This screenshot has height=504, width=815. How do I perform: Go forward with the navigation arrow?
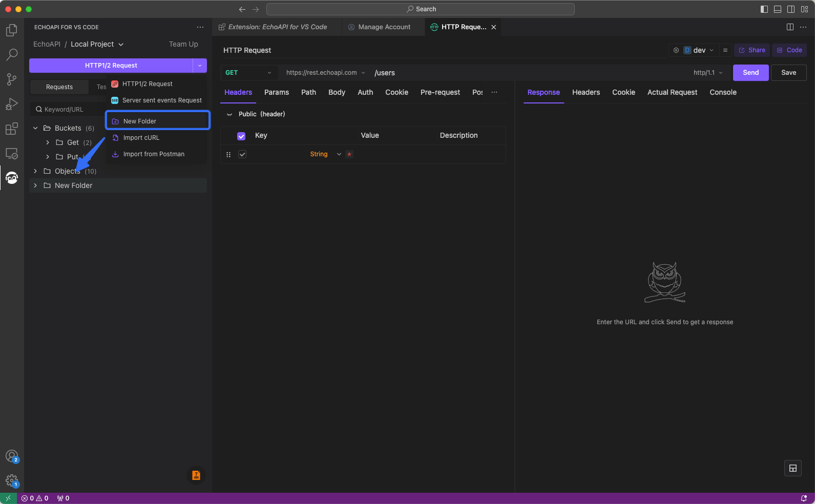coord(256,9)
